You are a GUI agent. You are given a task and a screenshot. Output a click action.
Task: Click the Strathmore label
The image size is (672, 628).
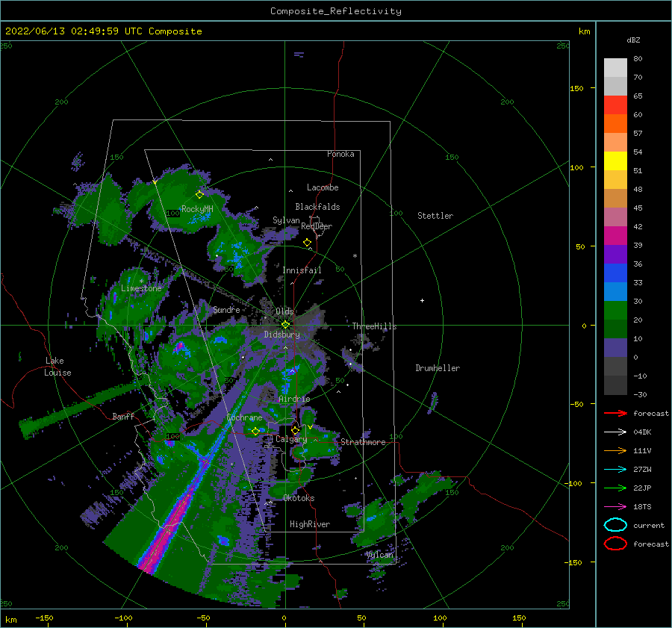[363, 442]
